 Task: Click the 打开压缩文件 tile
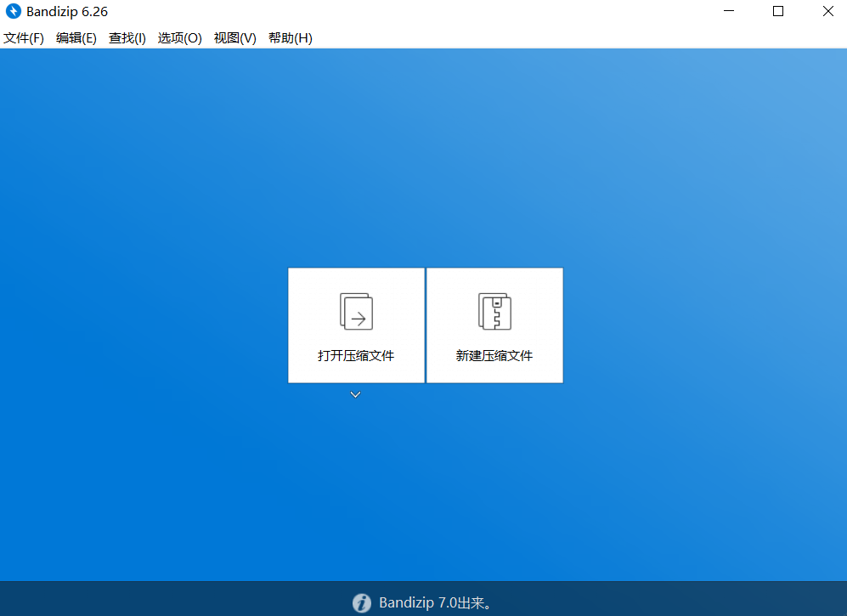point(356,325)
